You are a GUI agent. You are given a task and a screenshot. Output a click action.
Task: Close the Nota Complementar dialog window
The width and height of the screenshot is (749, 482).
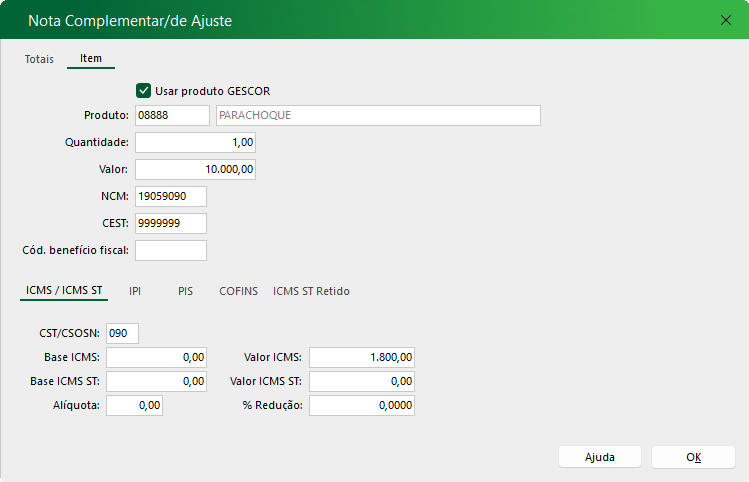point(725,19)
